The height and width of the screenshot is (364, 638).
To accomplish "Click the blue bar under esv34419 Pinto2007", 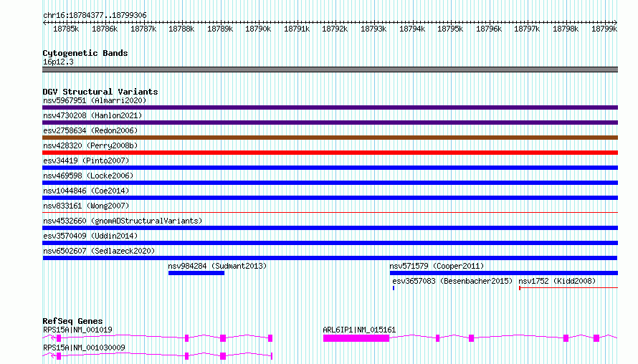I will [x=330, y=168].
